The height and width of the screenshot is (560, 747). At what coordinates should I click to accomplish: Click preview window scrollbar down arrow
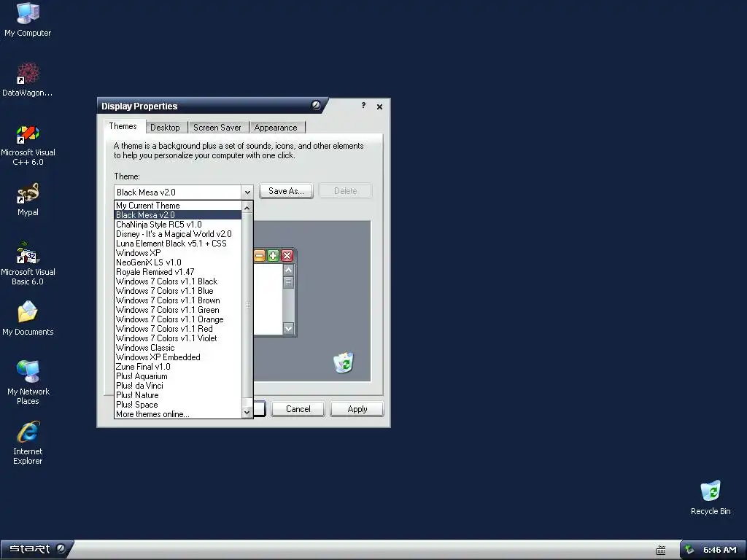pos(288,328)
